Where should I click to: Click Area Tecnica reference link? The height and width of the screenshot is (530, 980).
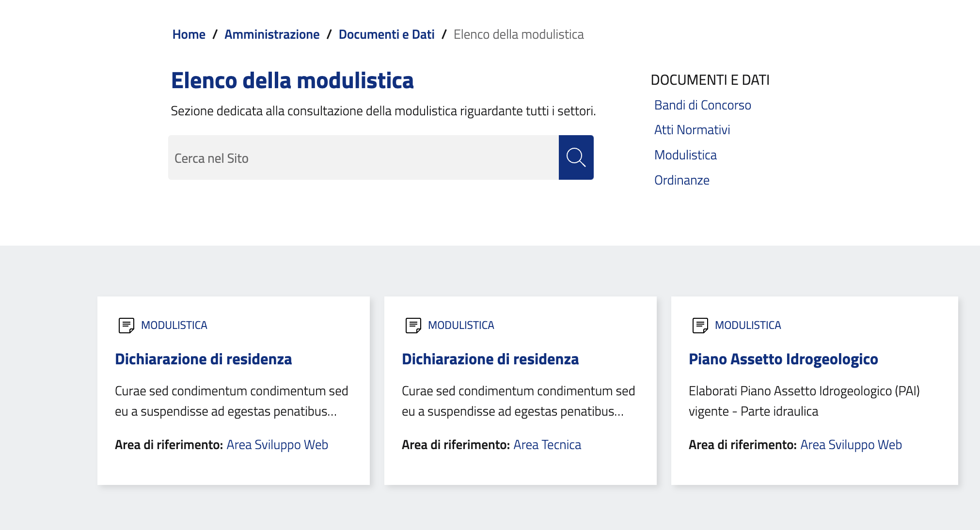pyautogui.click(x=547, y=445)
